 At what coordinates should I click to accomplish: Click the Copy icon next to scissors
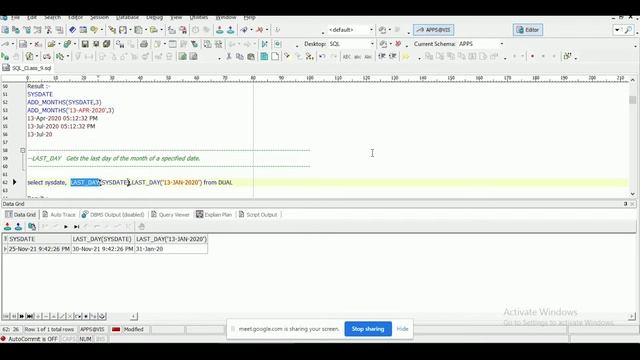pos(240,56)
